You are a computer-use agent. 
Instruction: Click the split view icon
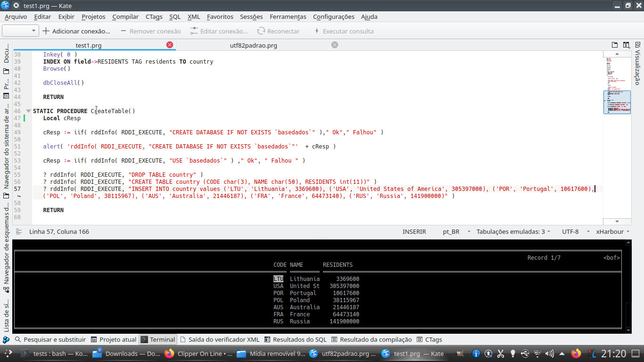(x=626, y=45)
